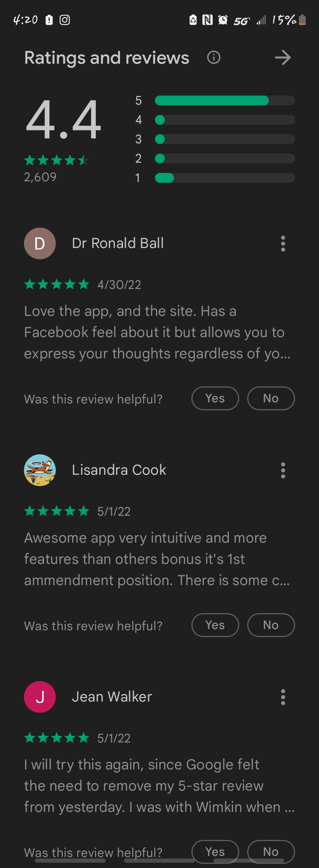The width and height of the screenshot is (319, 868).
Task: Expand Dr Ronald Ball's truncated review text
Action: [157, 332]
